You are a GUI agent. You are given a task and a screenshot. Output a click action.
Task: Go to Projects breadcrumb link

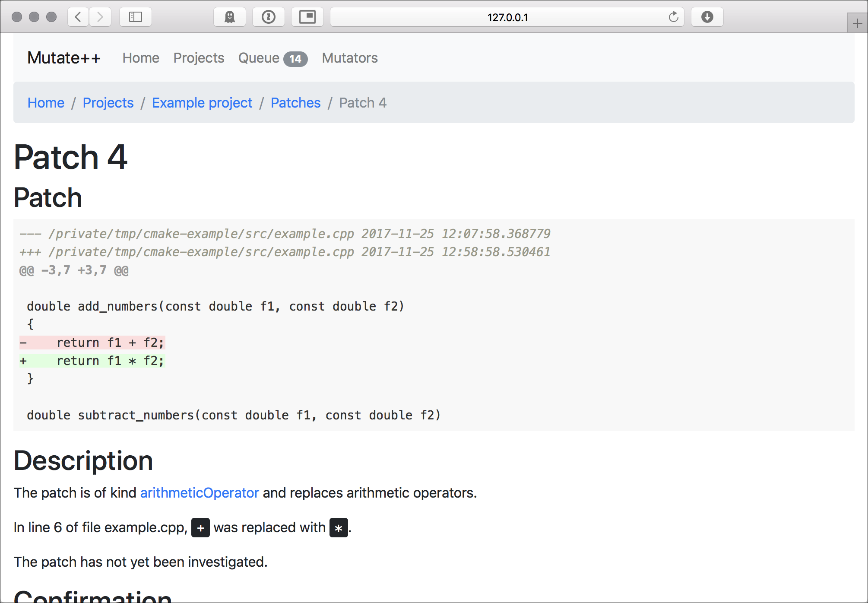pyautogui.click(x=108, y=103)
